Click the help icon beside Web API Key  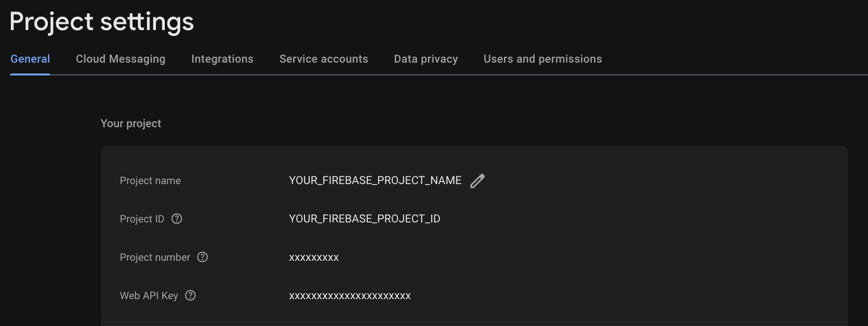[190, 295]
